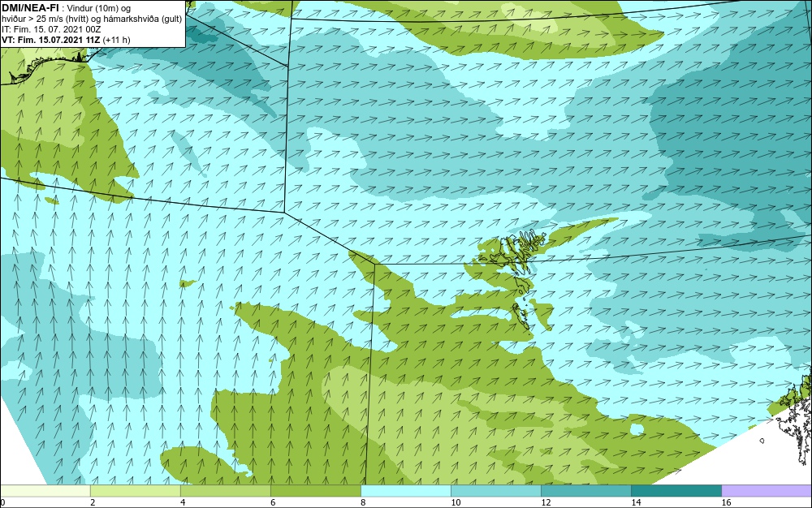The image size is (812, 508).
Task: Click the 4–6 m/s green legend swatch
Action: click(x=225, y=491)
